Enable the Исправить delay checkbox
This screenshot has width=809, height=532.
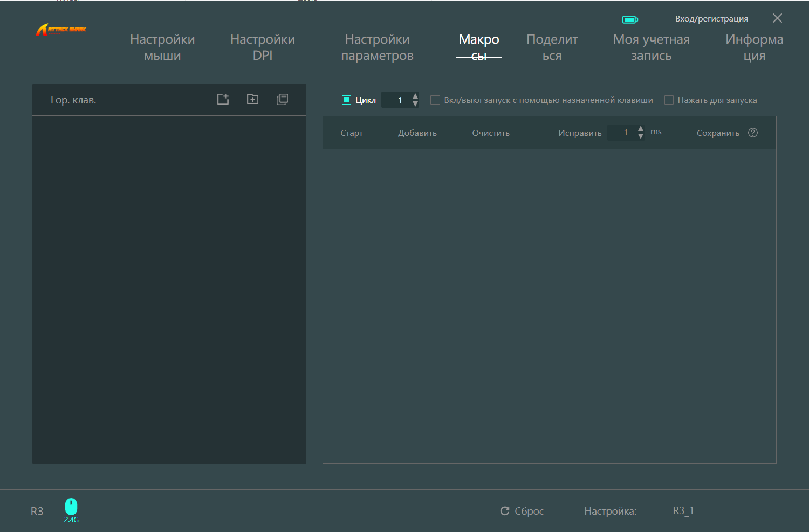click(x=550, y=133)
